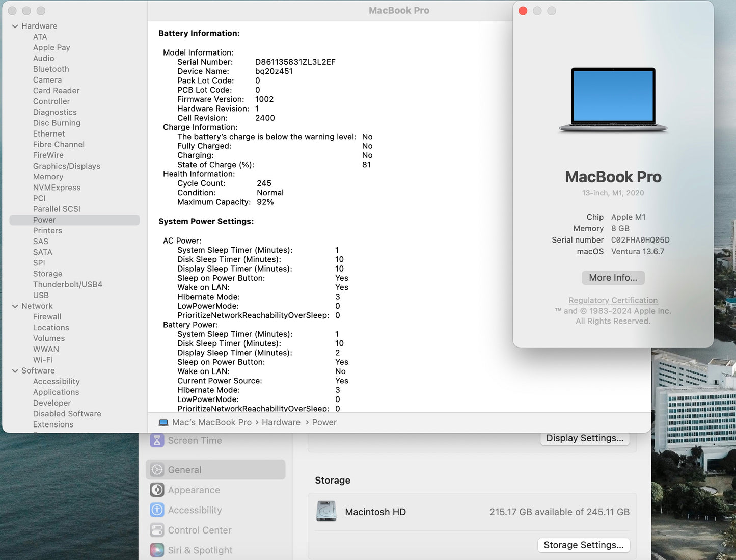Select Fibre Channel entry
This screenshot has height=560, width=736.
(x=59, y=144)
